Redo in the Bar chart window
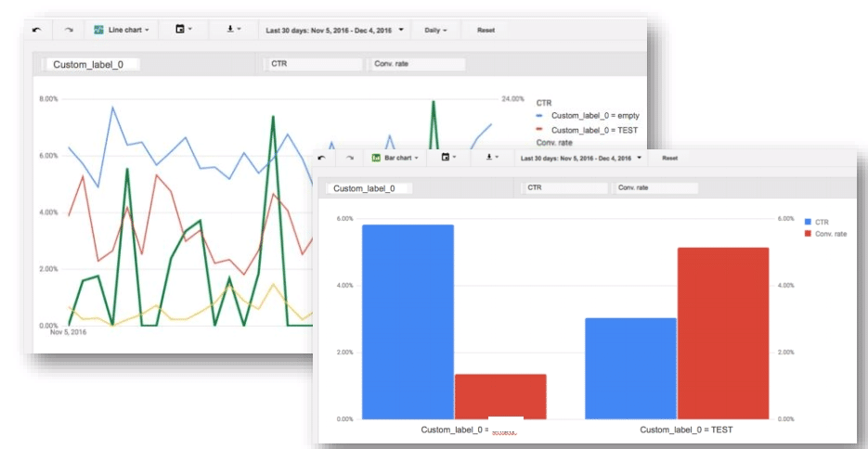The height and width of the screenshot is (449, 868). pos(350,158)
